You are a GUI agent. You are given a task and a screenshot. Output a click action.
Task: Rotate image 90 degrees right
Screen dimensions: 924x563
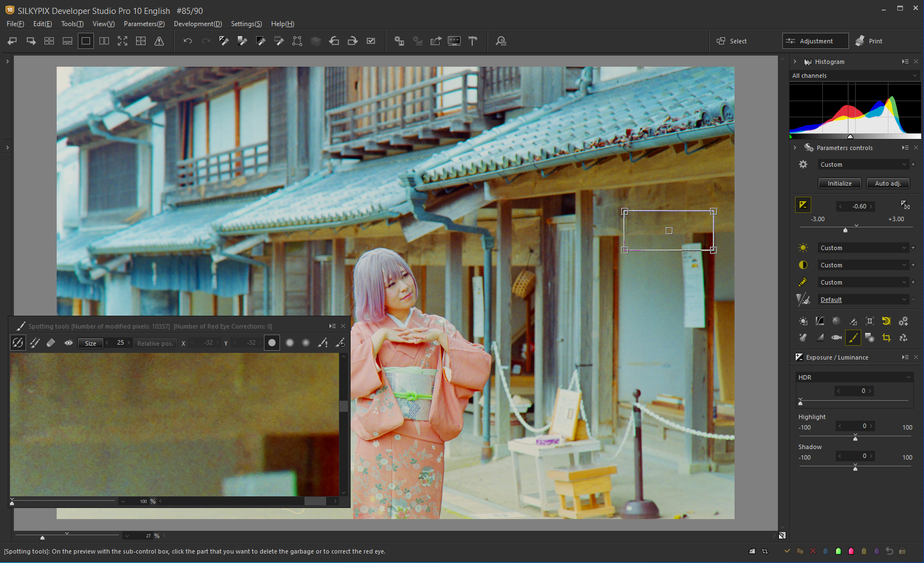[x=352, y=41]
